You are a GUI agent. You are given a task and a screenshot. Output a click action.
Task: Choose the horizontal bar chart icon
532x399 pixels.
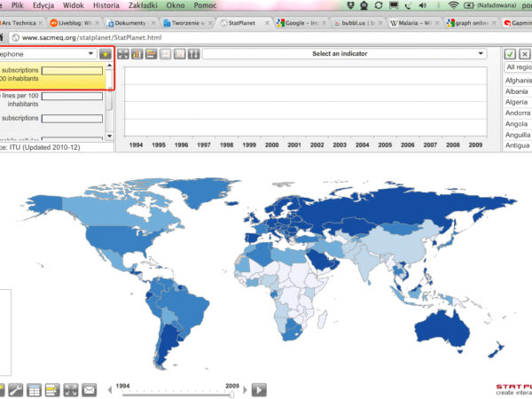152,54
